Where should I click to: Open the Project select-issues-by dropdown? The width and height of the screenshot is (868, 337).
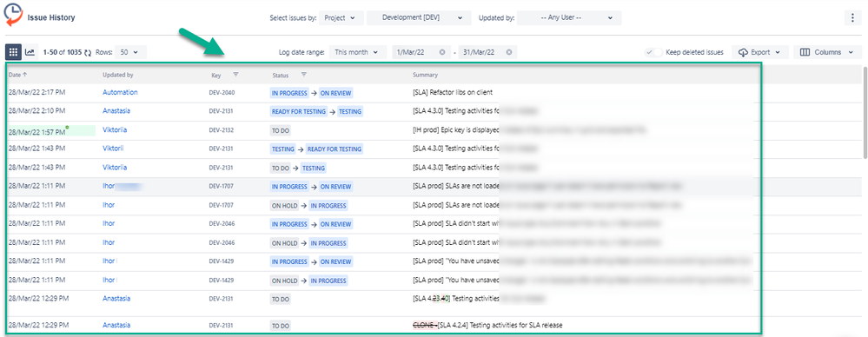click(341, 17)
